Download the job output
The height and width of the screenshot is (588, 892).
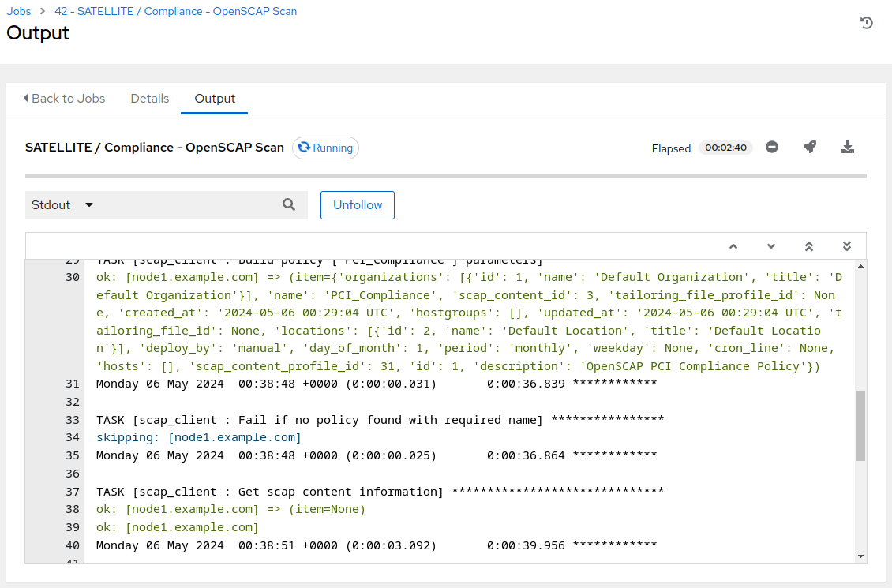(x=848, y=148)
